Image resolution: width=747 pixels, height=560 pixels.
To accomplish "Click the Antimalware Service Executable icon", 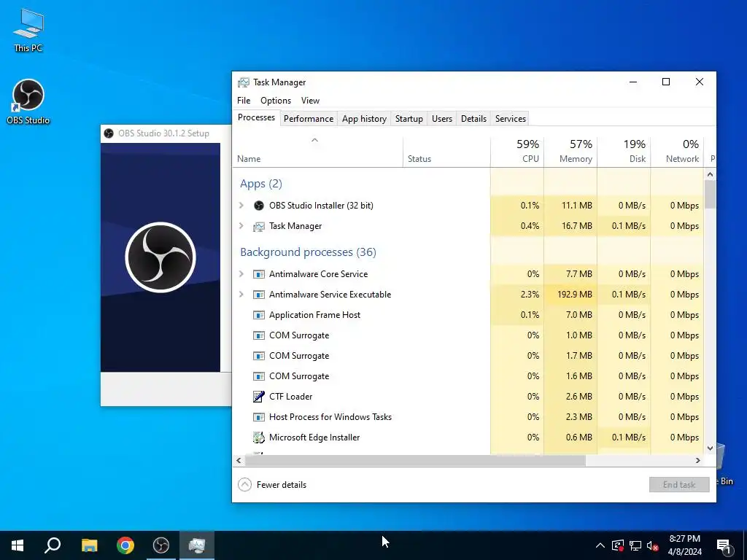I will pos(259,295).
